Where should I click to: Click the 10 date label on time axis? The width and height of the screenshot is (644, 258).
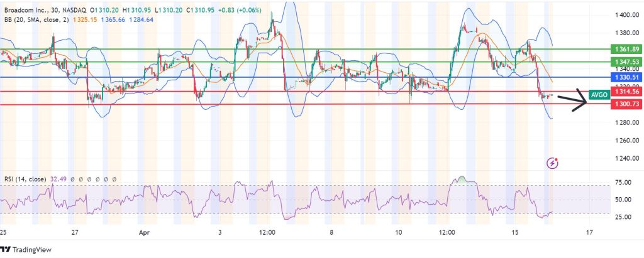(398, 232)
